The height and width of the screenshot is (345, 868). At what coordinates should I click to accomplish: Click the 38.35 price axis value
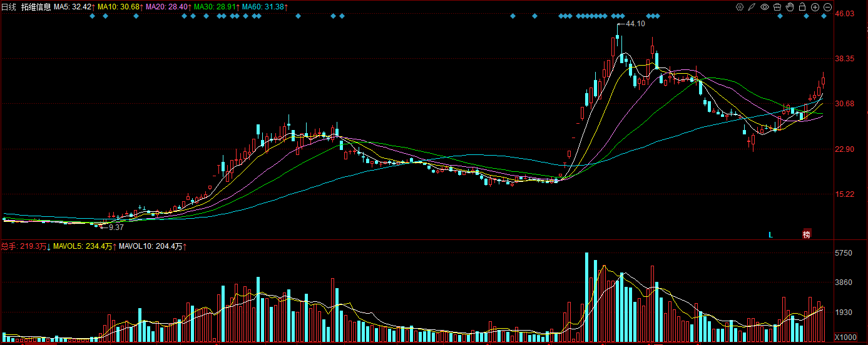point(845,58)
